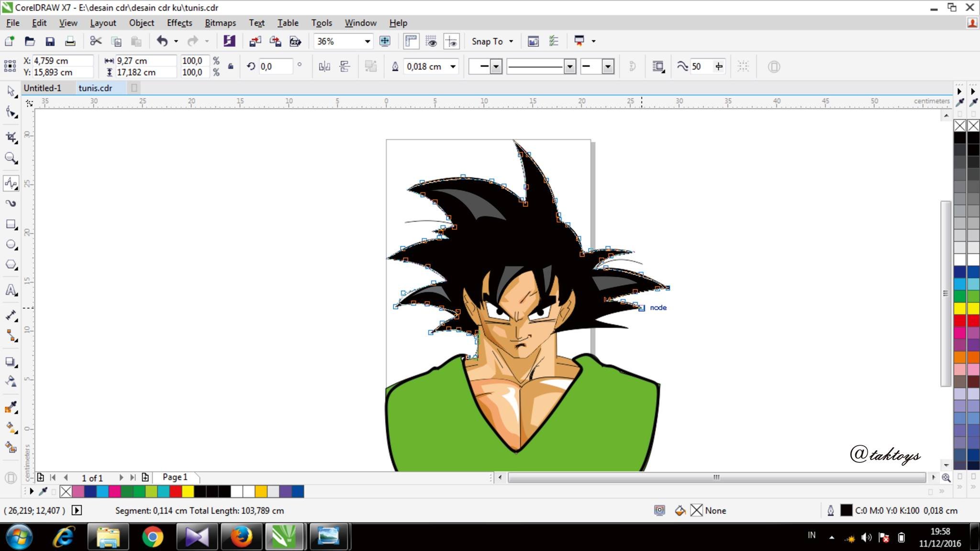
Task: Click the Save disk icon
Action: 50,41
